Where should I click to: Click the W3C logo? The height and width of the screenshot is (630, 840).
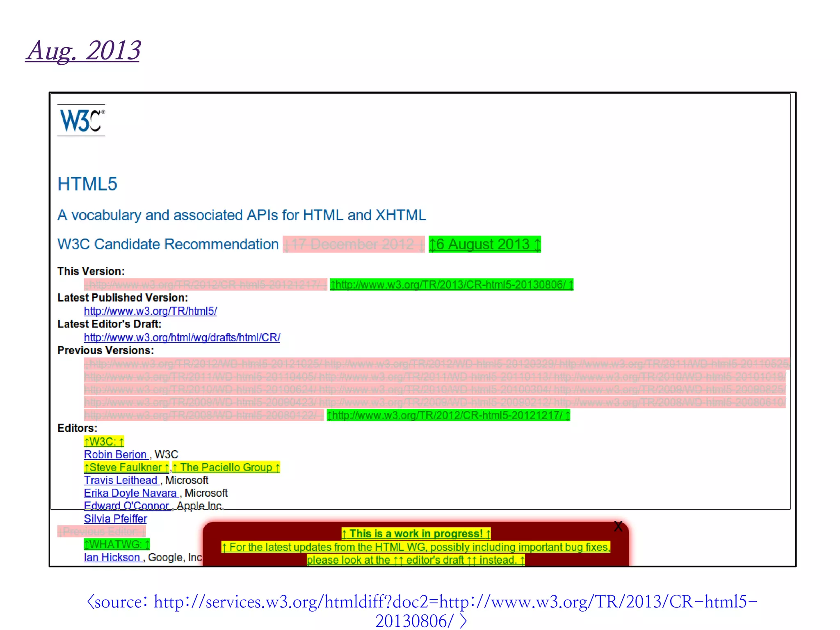[81, 120]
